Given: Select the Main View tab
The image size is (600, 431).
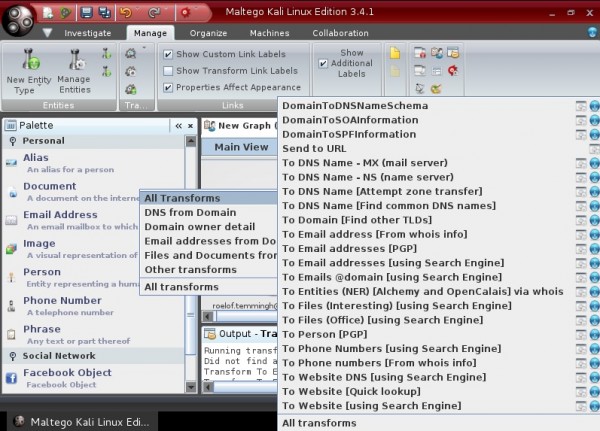Looking at the screenshot, I should point(241,147).
